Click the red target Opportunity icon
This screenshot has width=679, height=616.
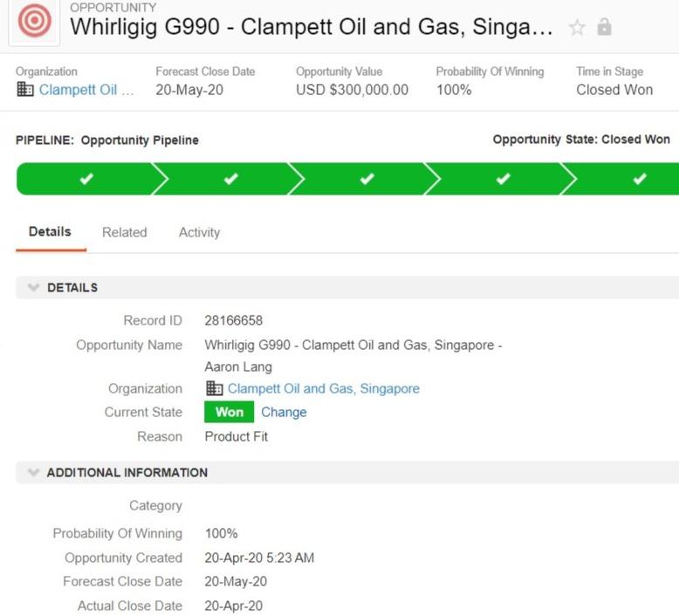pyautogui.click(x=34, y=21)
